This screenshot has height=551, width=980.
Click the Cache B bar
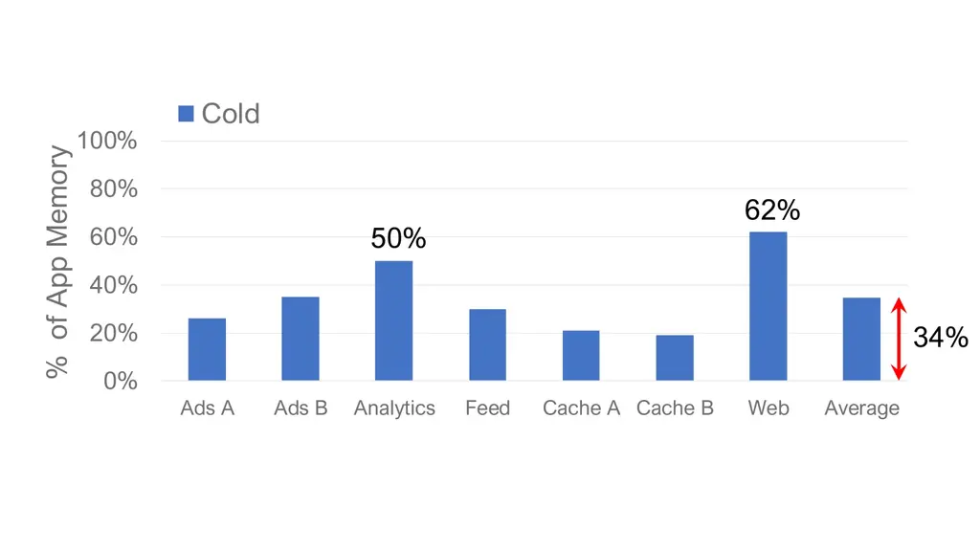point(675,358)
